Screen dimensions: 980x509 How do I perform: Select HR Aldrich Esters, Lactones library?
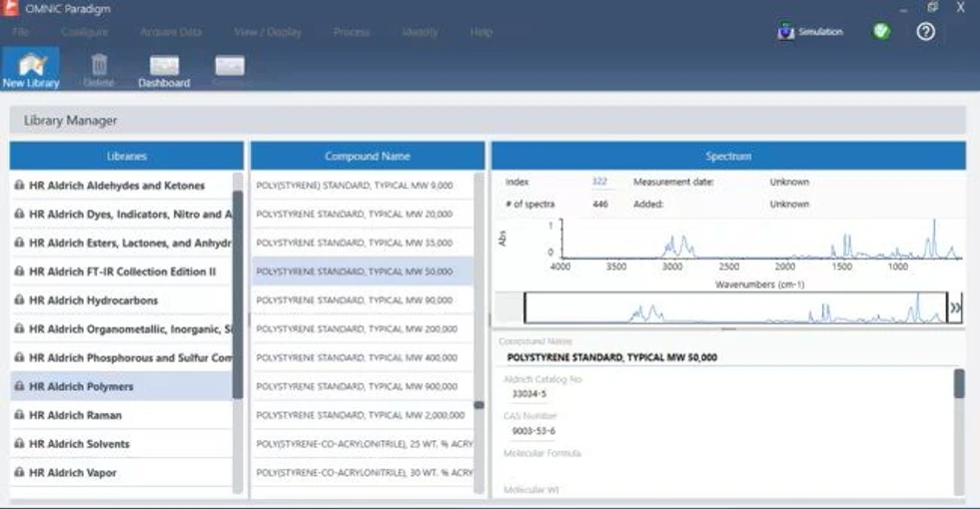121,243
